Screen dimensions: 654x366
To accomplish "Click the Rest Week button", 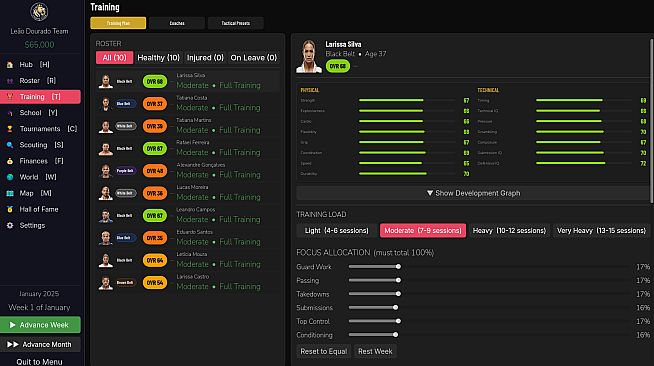I will click(375, 351).
